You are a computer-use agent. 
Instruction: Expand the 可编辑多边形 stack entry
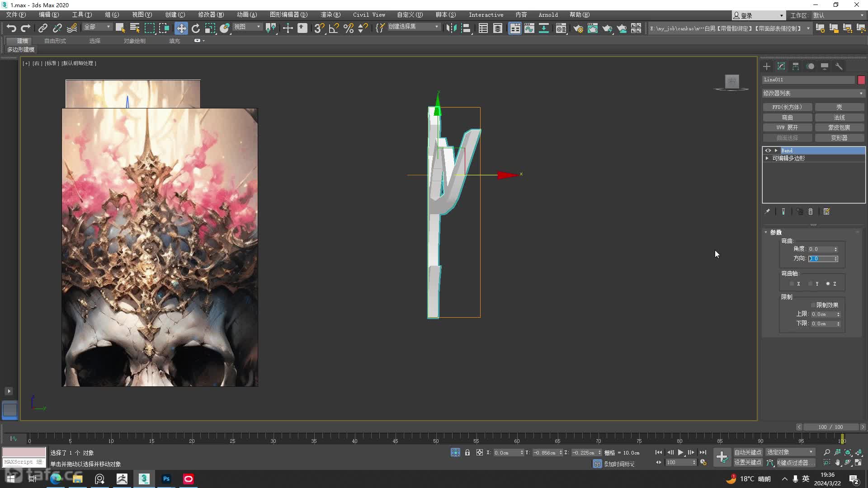pyautogui.click(x=767, y=158)
